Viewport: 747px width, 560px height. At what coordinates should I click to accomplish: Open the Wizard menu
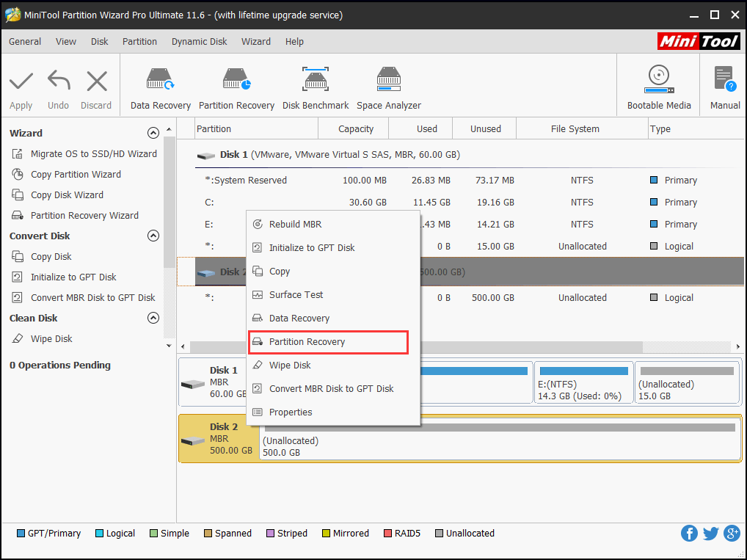(x=256, y=41)
